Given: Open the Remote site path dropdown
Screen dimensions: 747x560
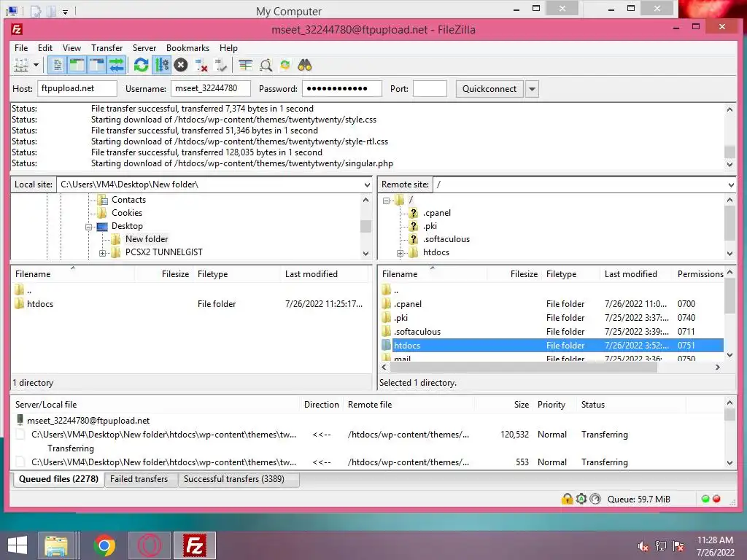Looking at the screenshot, I should coord(731,184).
